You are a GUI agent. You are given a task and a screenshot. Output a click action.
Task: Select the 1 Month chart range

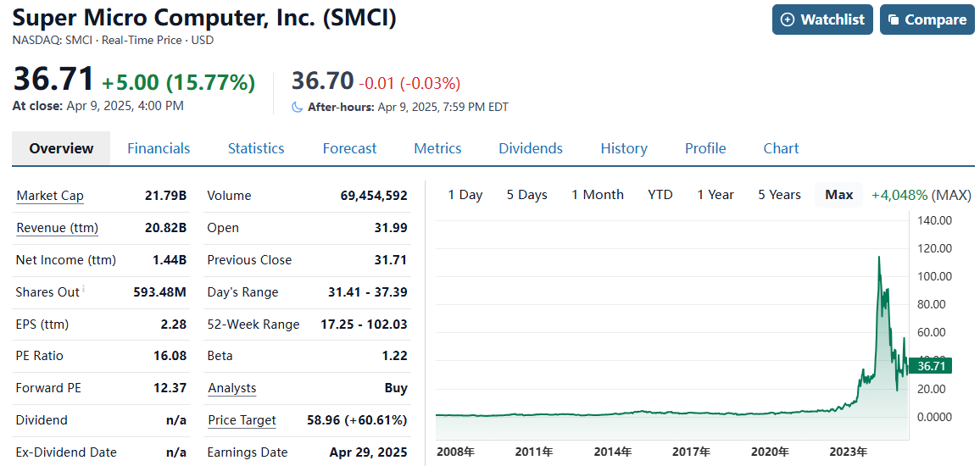pyautogui.click(x=598, y=195)
